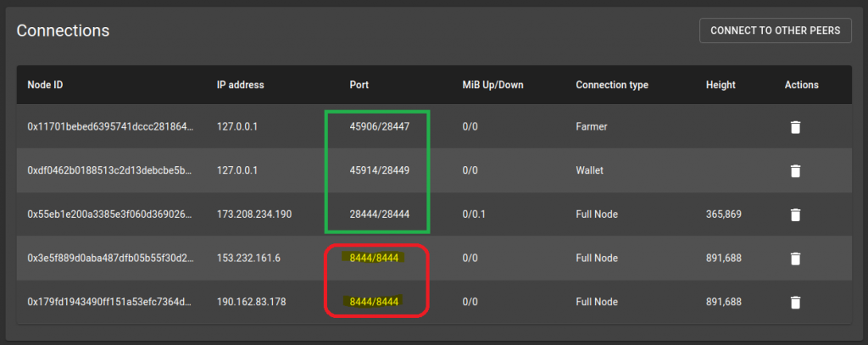Click the Connection type column header
Viewport: 868px width, 345px height.
pyautogui.click(x=612, y=85)
